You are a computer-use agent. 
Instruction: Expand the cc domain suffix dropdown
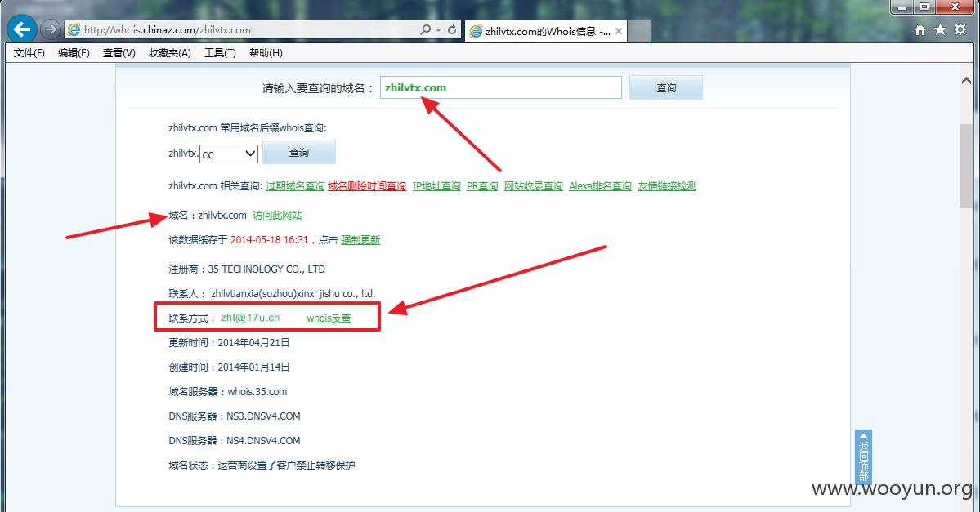point(229,154)
